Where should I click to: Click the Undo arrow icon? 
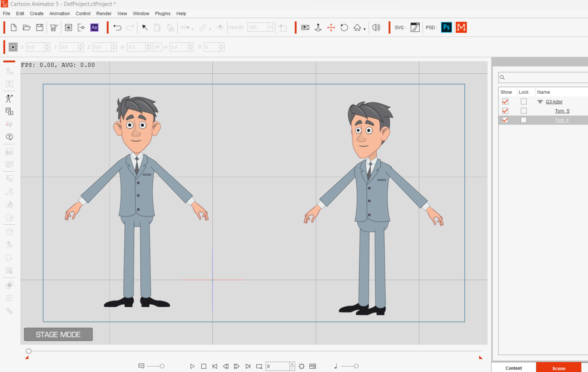(x=117, y=27)
